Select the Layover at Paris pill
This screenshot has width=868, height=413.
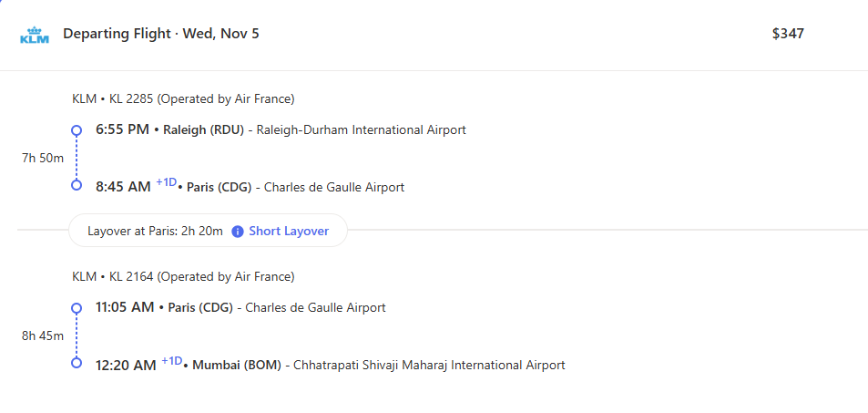(208, 231)
